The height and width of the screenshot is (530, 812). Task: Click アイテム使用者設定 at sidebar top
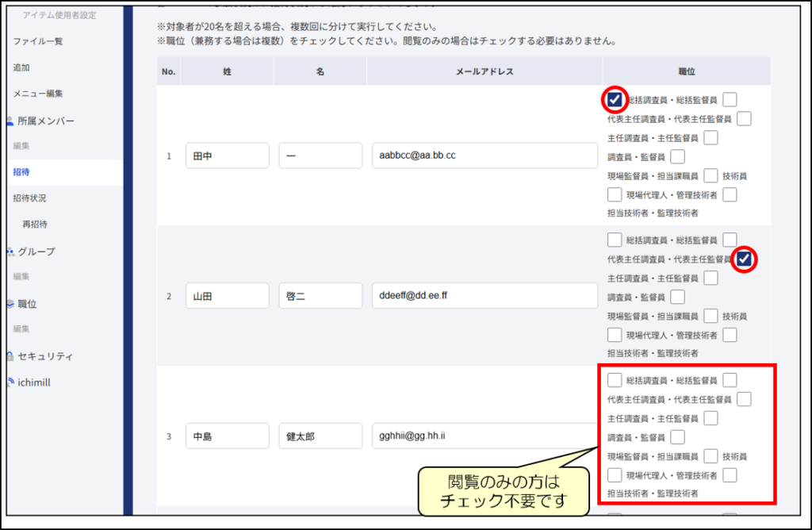pos(59,15)
